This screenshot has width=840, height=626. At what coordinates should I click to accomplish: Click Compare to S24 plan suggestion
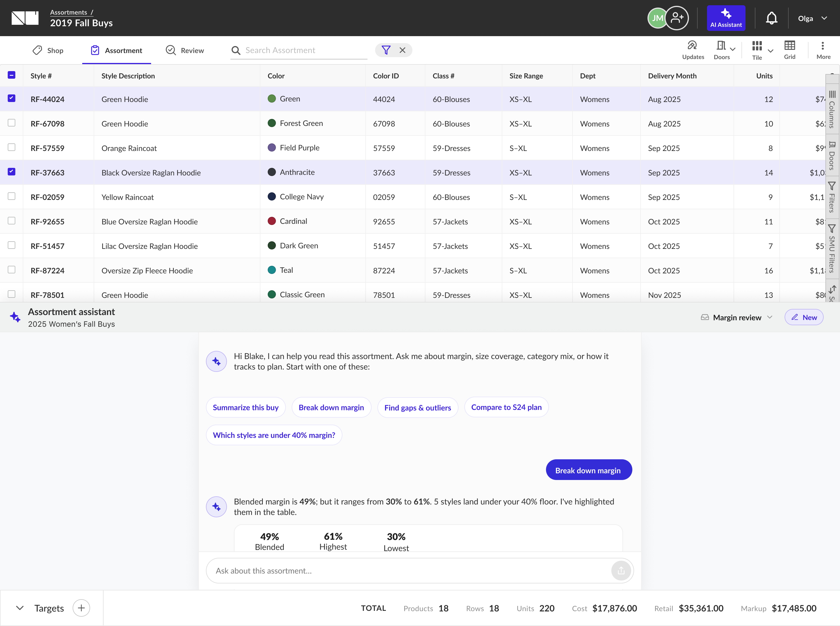tap(506, 407)
